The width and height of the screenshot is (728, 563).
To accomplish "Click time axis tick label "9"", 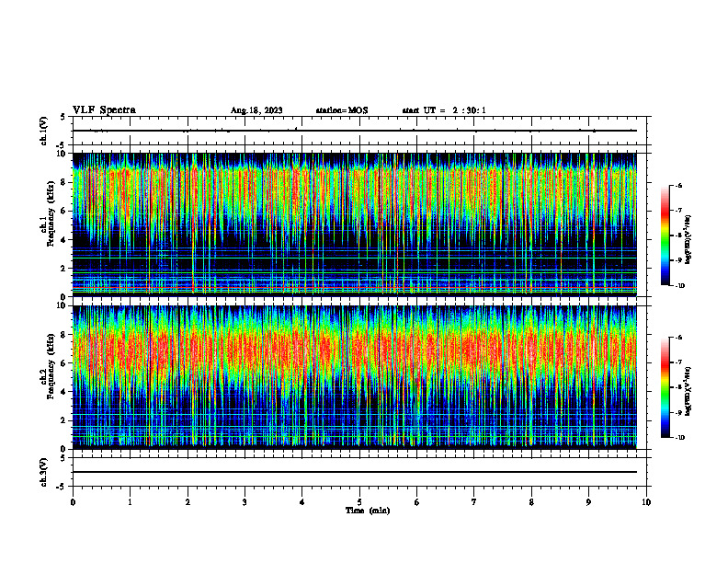I will [588, 502].
